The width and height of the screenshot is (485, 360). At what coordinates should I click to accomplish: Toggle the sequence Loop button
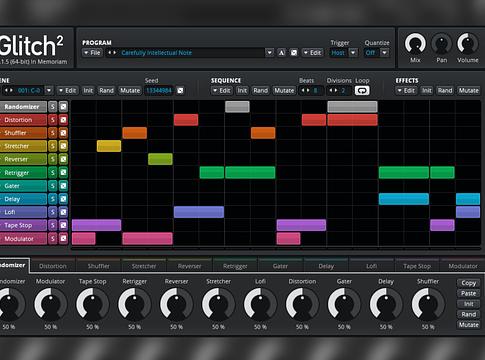tap(362, 90)
